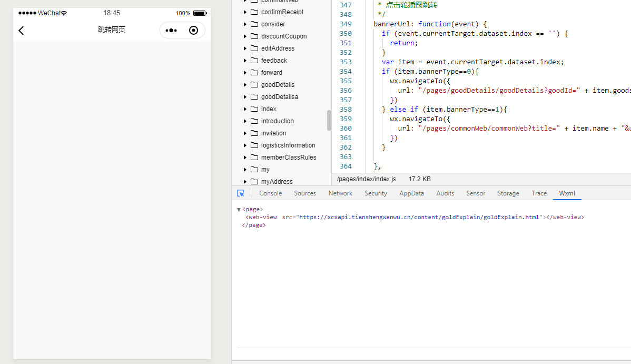
Task: Click the memberClassRules folder icon
Action: [x=254, y=157]
